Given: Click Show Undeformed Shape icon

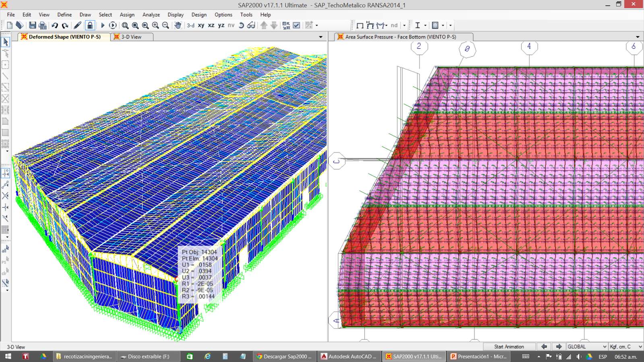Looking at the screenshot, I should pyautogui.click(x=360, y=25).
